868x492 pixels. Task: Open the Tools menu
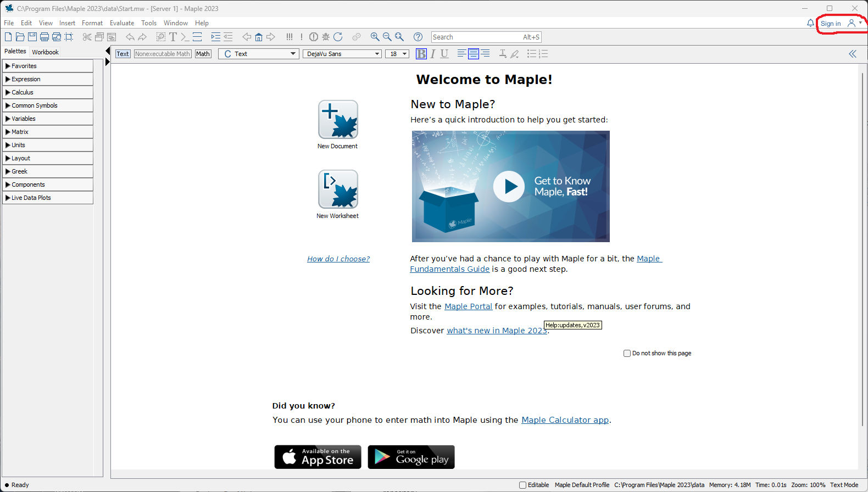point(149,23)
